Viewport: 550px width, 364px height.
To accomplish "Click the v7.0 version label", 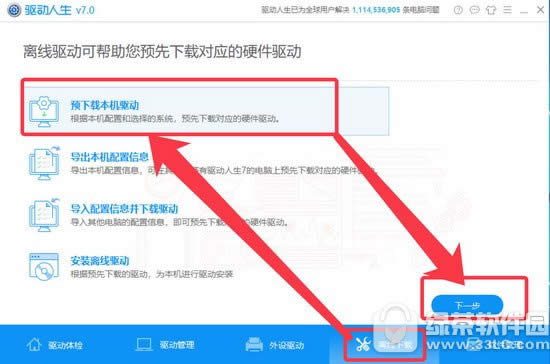I will [x=85, y=10].
